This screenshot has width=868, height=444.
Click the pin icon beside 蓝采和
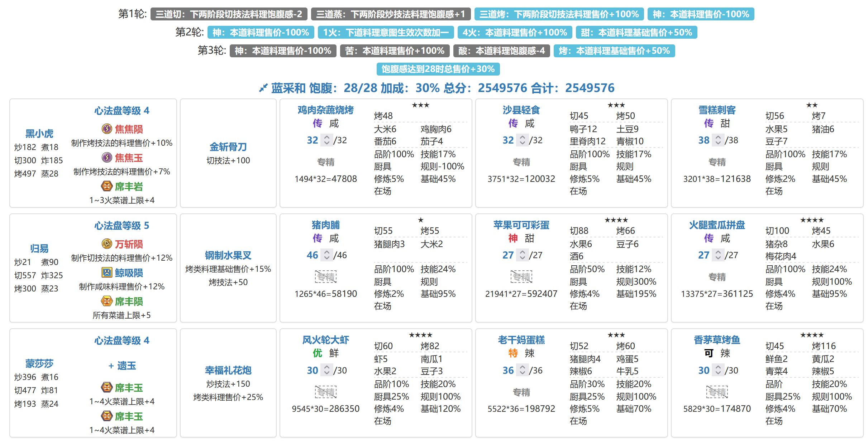263,88
